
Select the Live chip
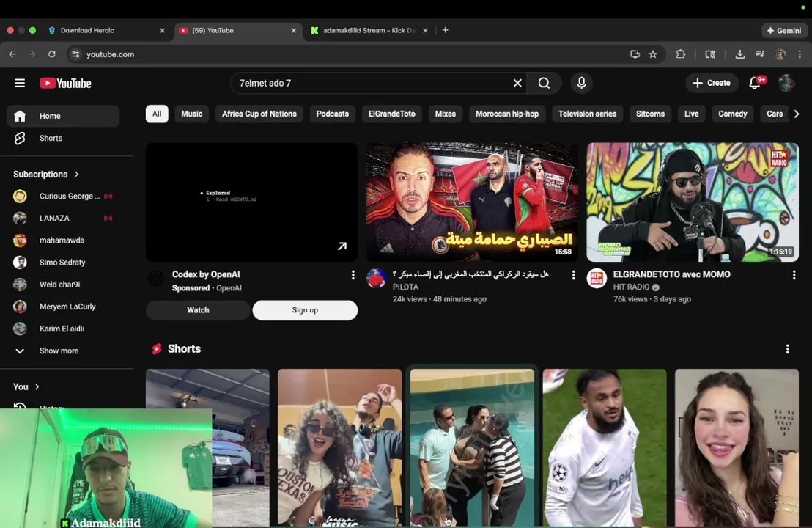[691, 114]
